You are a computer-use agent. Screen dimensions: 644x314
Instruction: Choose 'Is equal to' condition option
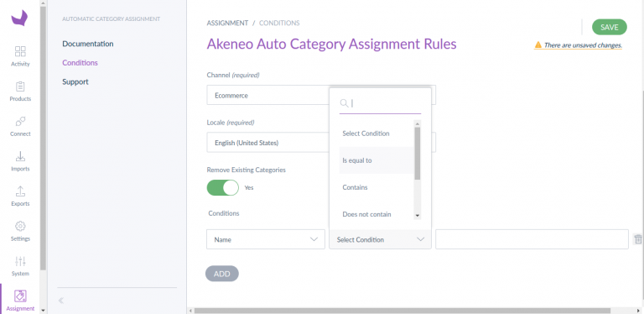[x=377, y=160]
